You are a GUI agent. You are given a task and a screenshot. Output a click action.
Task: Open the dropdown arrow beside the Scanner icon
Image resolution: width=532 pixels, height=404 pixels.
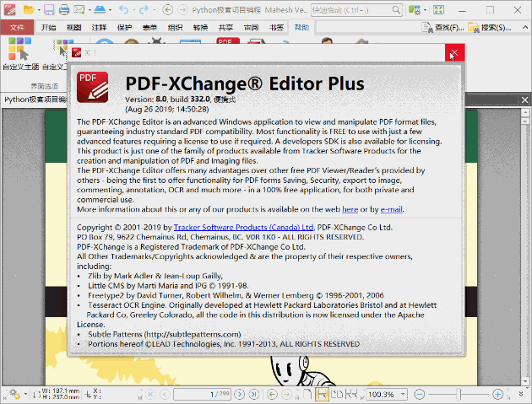[x=110, y=10]
